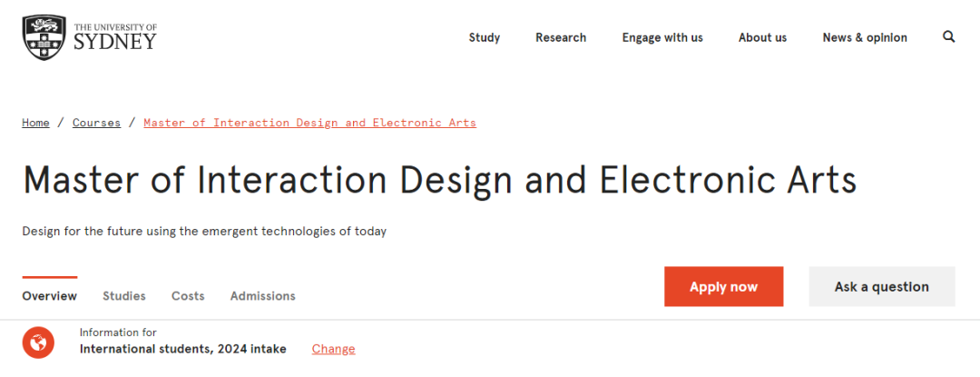This screenshot has height=377, width=980.
Task: Click the Ask a question button
Action: tap(882, 286)
